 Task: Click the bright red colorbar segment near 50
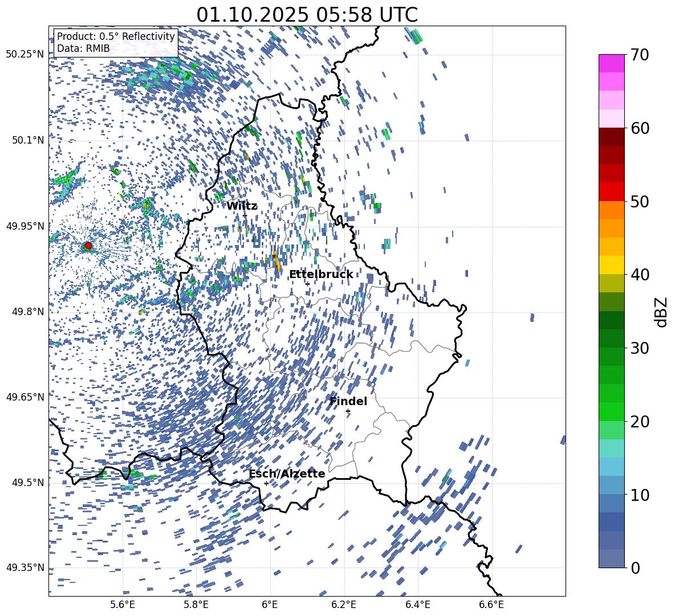point(611,192)
